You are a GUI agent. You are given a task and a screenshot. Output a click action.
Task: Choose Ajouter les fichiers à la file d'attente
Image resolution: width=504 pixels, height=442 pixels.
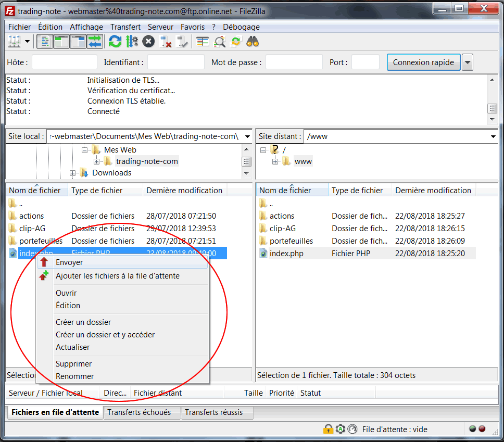click(122, 276)
